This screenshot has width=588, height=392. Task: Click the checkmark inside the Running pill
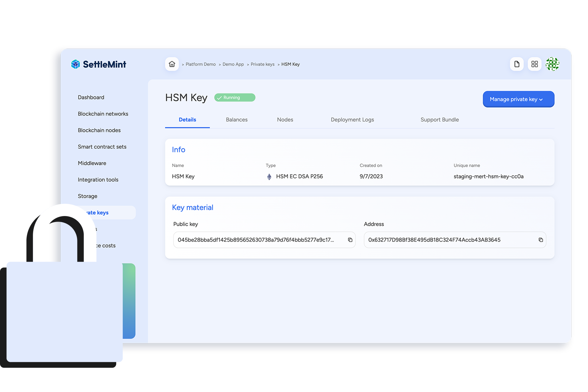[220, 97]
